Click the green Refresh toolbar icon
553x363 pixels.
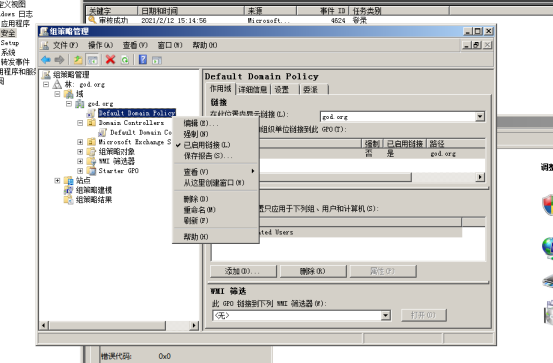pos(124,60)
